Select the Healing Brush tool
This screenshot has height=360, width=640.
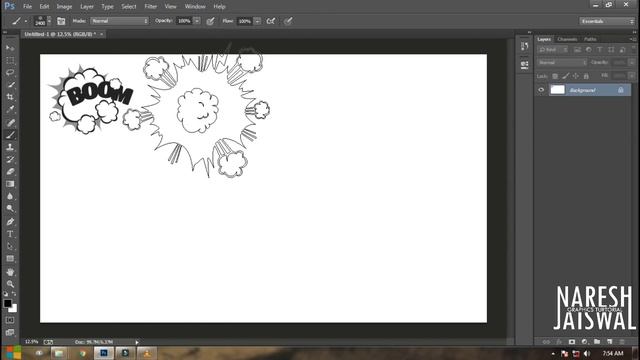point(10,122)
